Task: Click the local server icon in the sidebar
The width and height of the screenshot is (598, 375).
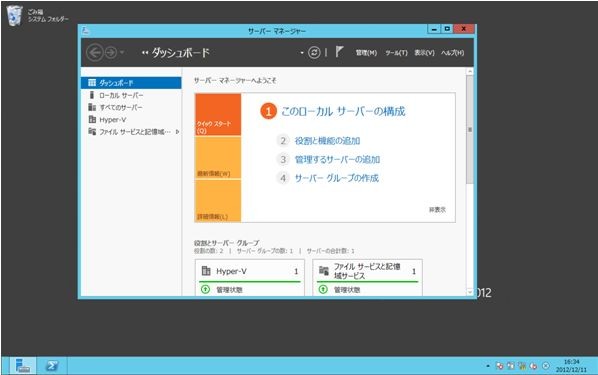Action: pos(92,95)
